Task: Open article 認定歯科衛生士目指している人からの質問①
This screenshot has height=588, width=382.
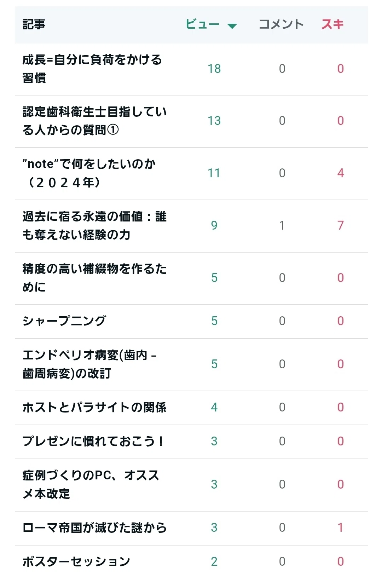Action: pyautogui.click(x=94, y=121)
